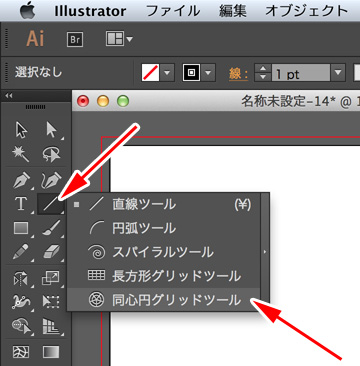Minimize the document with yellow button
The image size is (360, 366).
(103, 101)
